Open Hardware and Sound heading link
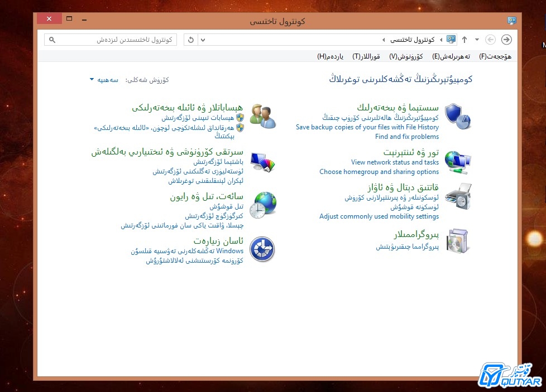Viewport: 546px width, 392px height. (403, 187)
